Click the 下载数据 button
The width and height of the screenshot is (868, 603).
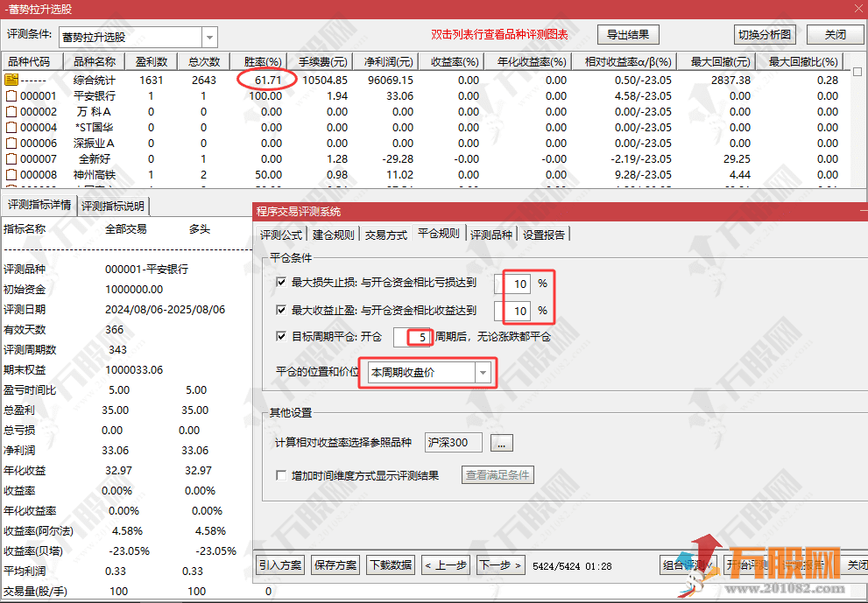(x=391, y=564)
